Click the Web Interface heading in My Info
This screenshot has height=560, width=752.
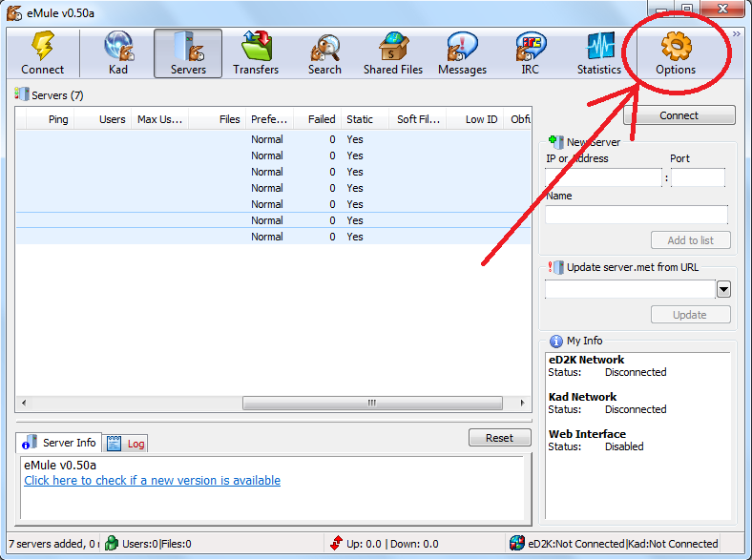click(x=587, y=434)
